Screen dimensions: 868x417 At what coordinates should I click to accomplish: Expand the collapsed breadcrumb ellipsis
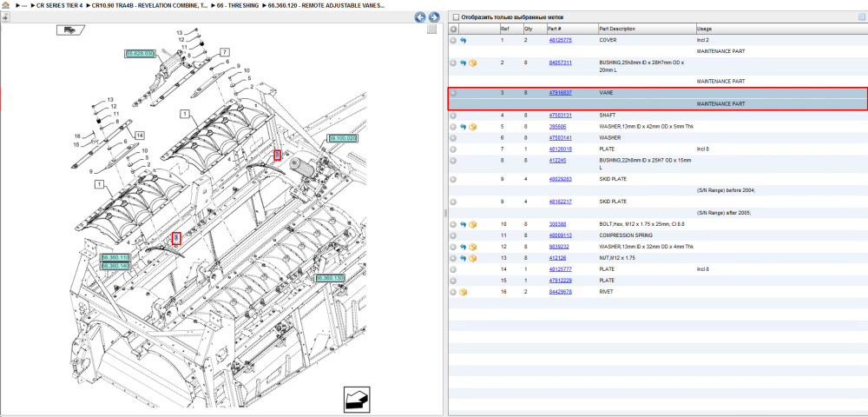23,5
